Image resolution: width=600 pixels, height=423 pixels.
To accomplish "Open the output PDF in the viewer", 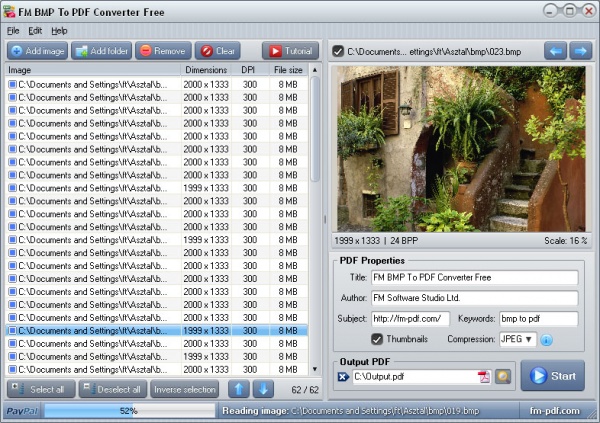I will click(x=484, y=377).
